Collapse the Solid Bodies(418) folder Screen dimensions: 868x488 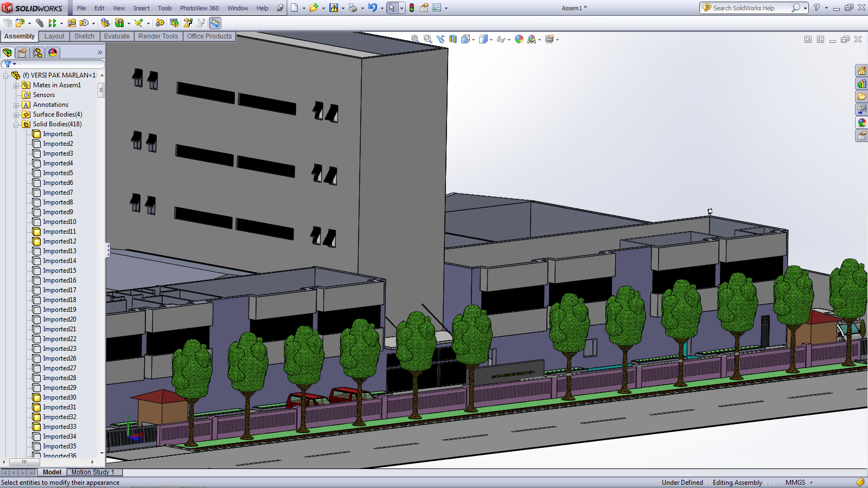(x=16, y=124)
